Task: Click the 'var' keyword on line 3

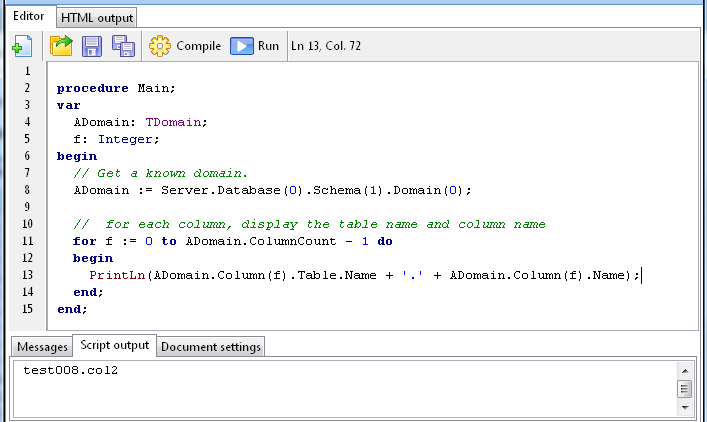Action: click(x=69, y=105)
